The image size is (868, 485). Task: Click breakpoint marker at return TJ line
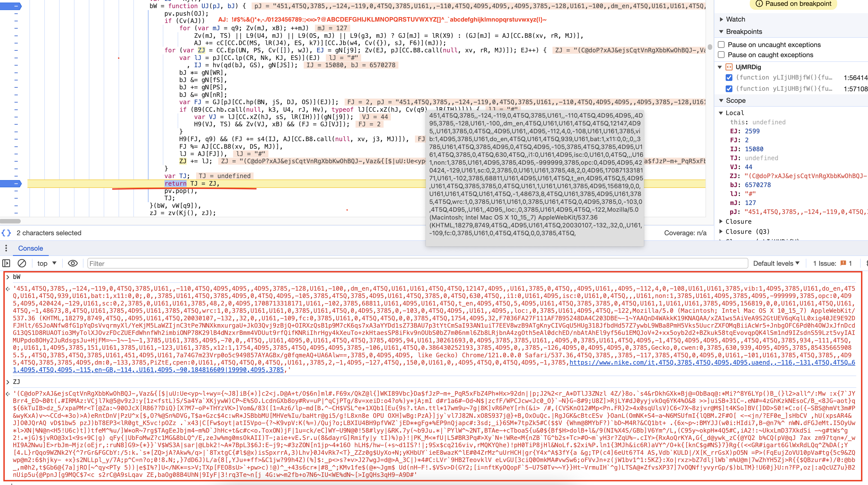[x=11, y=184]
